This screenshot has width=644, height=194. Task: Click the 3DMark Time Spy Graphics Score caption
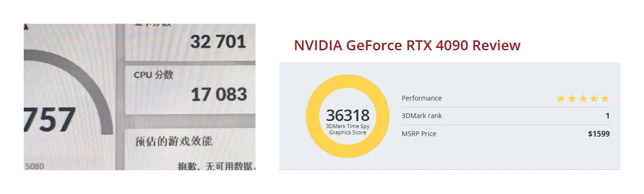(x=348, y=129)
